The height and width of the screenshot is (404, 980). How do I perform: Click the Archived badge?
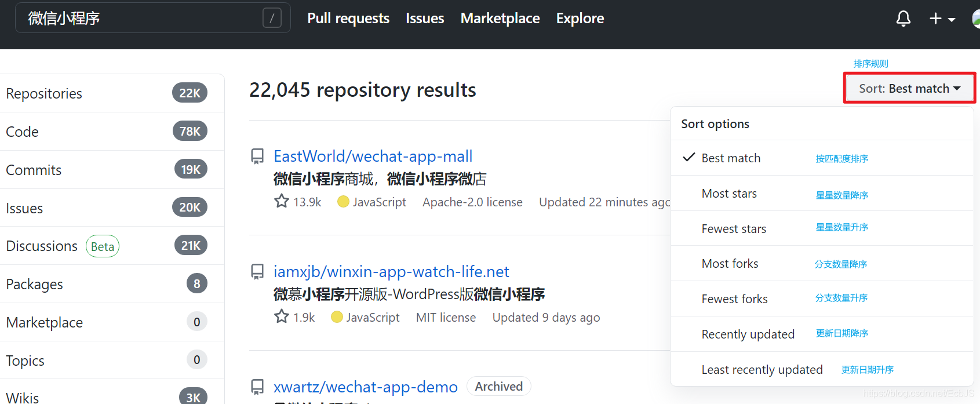click(498, 387)
